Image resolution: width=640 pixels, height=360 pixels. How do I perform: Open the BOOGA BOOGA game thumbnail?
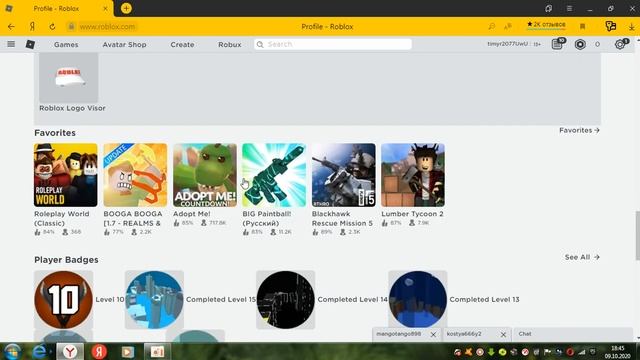pos(135,175)
